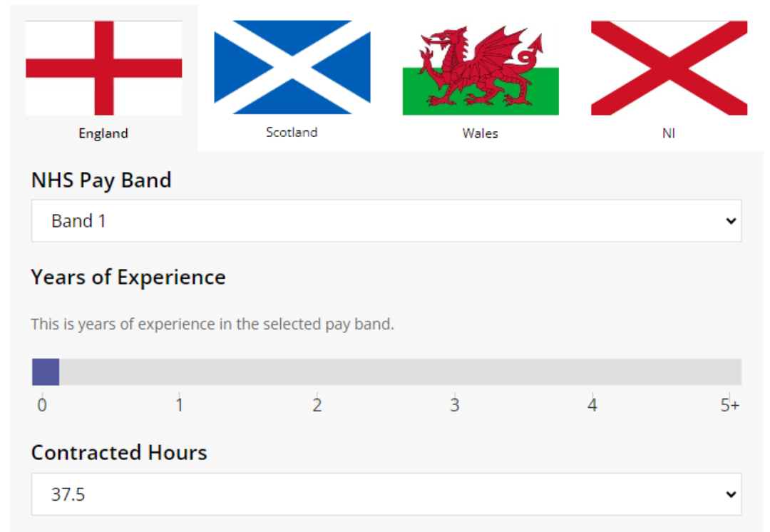Open the NHS Pay Band dropdown
The height and width of the screenshot is (532, 770).
tap(386, 221)
